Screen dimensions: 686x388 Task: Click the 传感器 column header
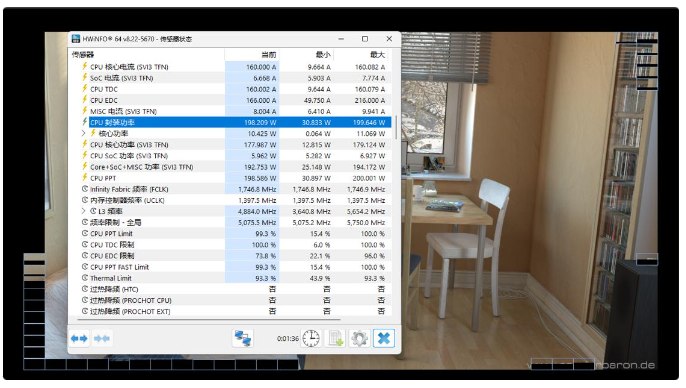coord(147,55)
